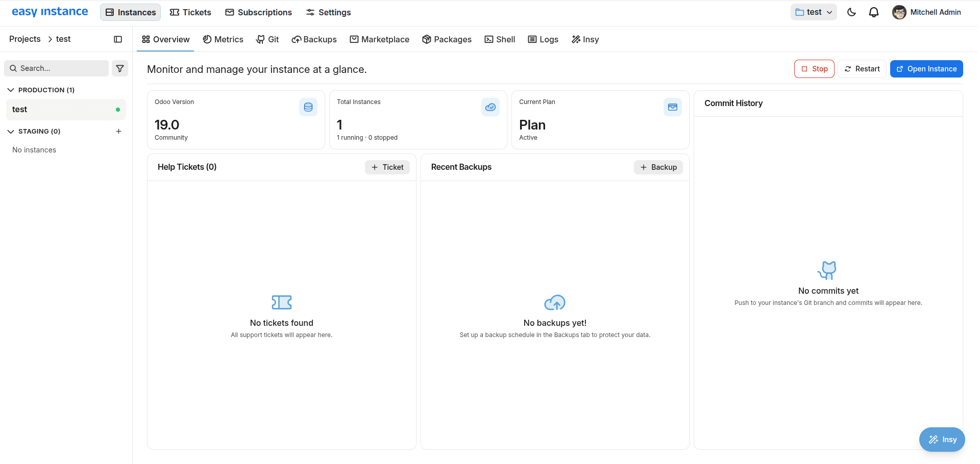The height and width of the screenshot is (464, 980).
Task: Click the easy instance logo
Action: click(x=50, y=12)
